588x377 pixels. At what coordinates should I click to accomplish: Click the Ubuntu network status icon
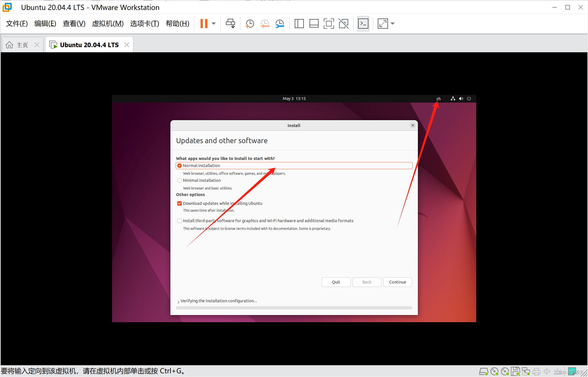(453, 99)
